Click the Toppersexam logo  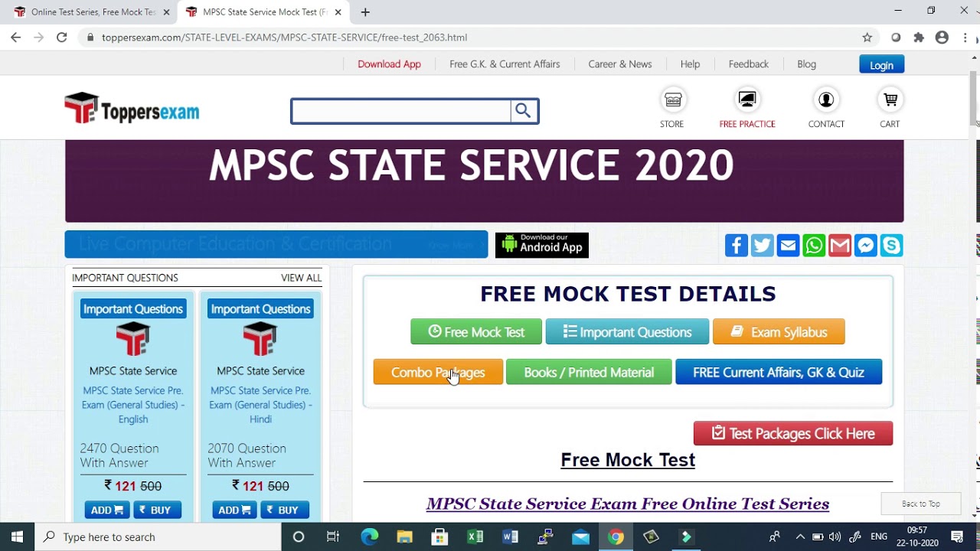click(x=132, y=109)
